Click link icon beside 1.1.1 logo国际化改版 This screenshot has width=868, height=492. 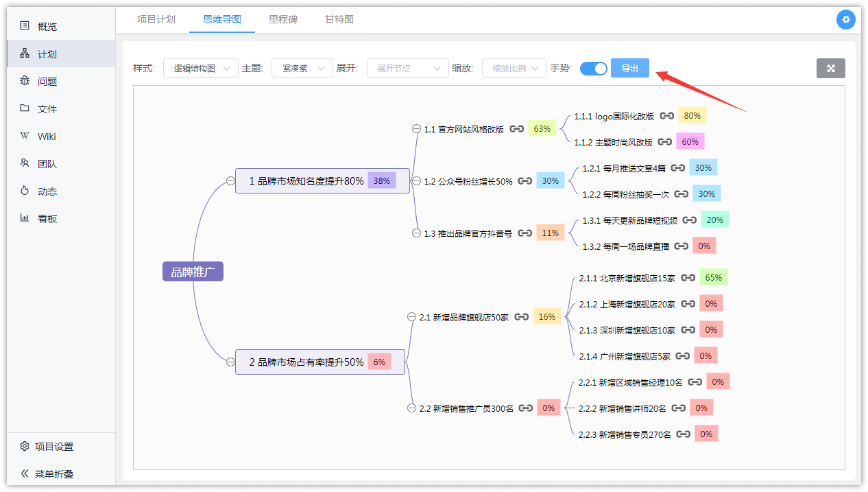pyautogui.click(x=667, y=116)
